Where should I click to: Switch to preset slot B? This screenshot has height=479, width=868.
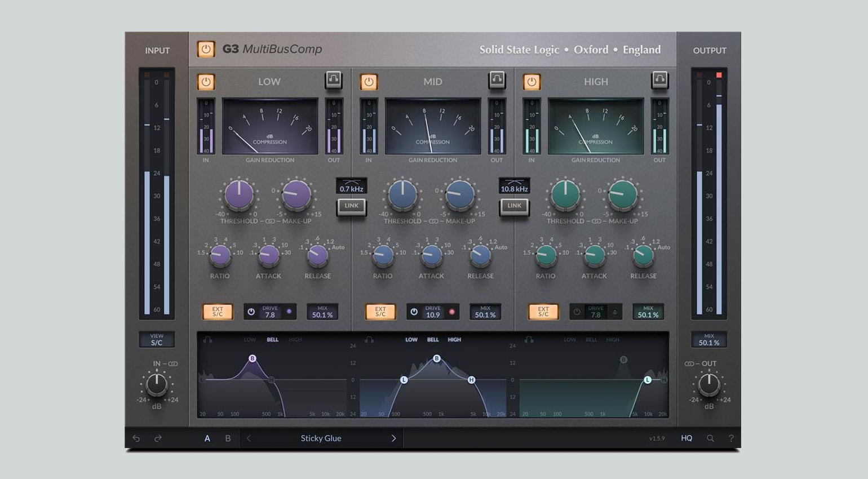(227, 438)
